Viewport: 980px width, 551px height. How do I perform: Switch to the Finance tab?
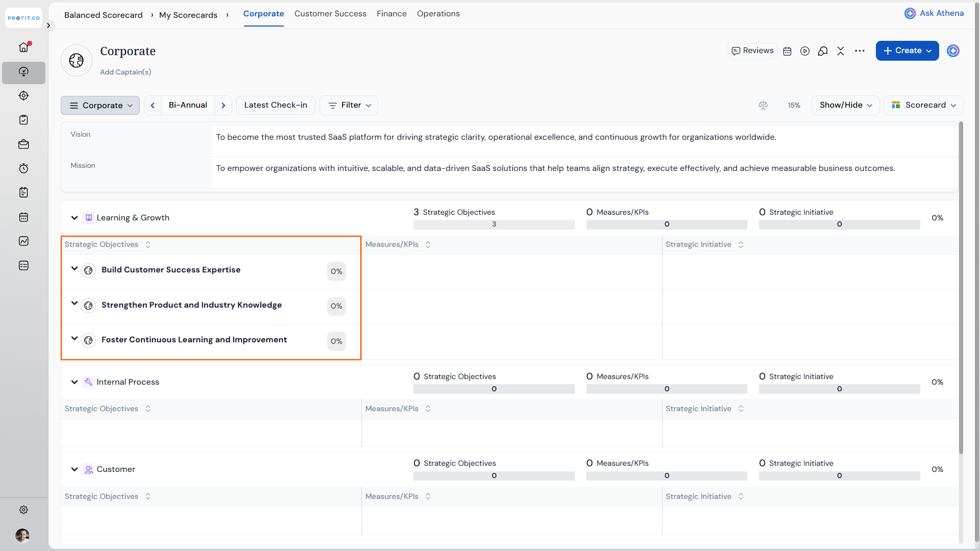(x=391, y=14)
